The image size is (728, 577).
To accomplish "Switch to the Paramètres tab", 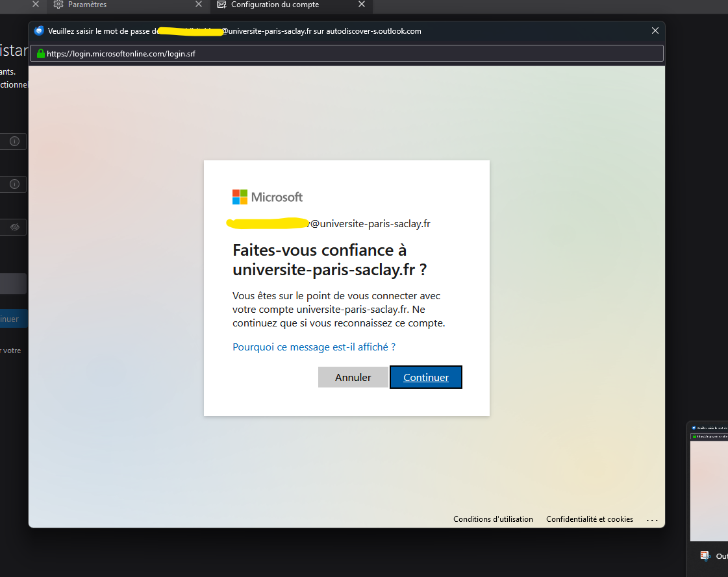I will point(128,5).
